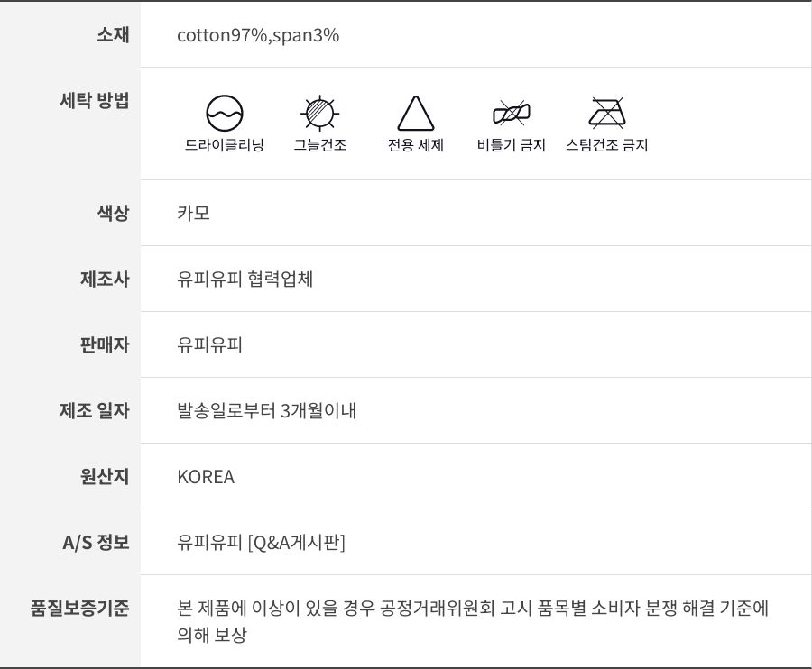The height and width of the screenshot is (669, 812).
Task: Click the shade drying (그늘건조) icon
Action: coord(319,114)
